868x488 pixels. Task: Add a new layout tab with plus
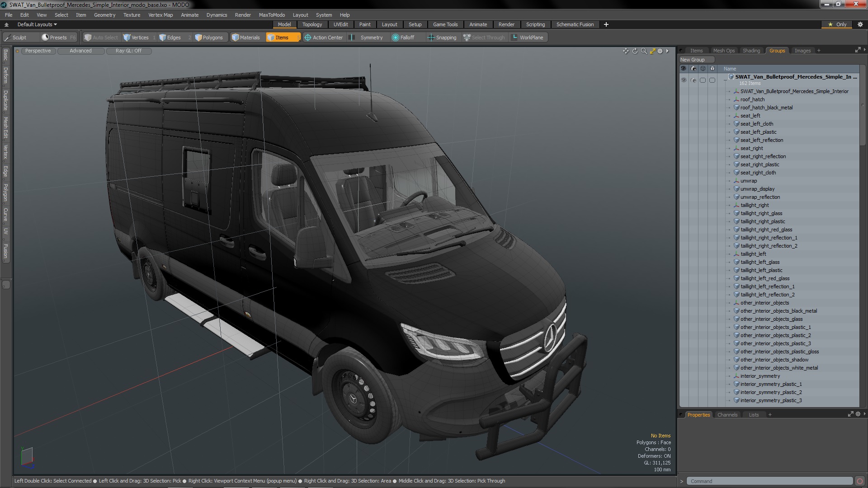(x=606, y=24)
